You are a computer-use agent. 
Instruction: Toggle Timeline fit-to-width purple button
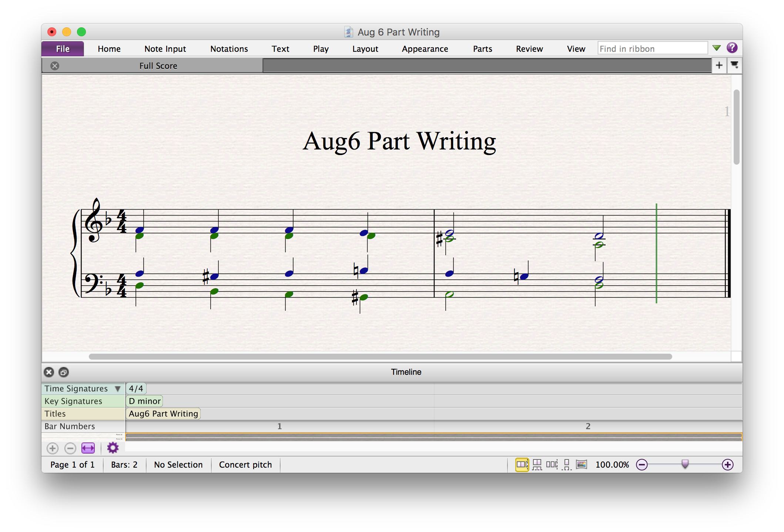pyautogui.click(x=88, y=448)
